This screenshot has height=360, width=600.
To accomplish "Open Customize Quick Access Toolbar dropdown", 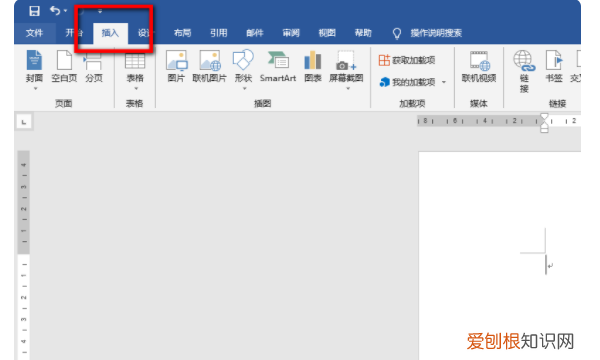I will pyautogui.click(x=100, y=11).
